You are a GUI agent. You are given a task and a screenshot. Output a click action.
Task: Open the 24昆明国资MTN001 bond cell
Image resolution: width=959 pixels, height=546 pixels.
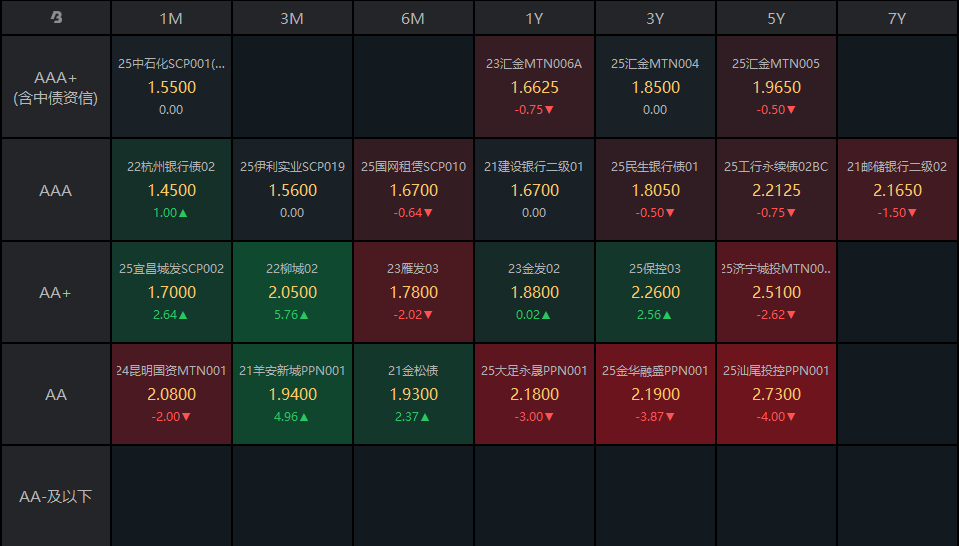171,394
